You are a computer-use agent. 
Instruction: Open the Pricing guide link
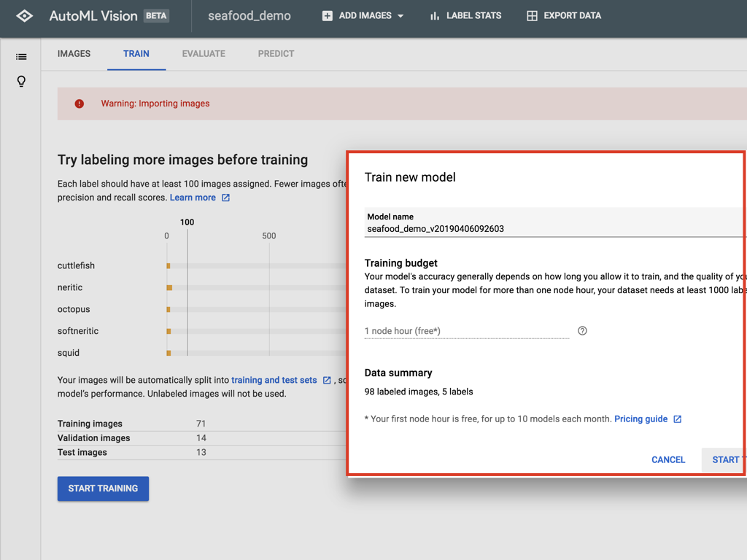pyautogui.click(x=640, y=419)
